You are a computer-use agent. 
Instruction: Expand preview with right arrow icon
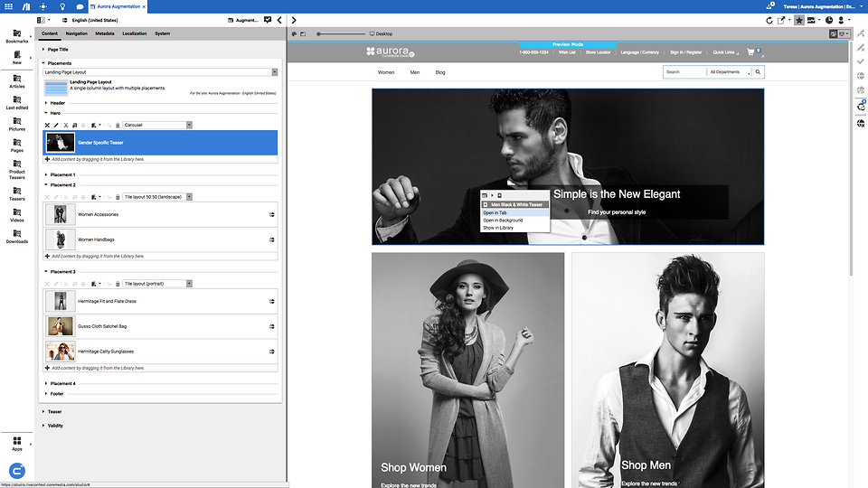tap(294, 20)
